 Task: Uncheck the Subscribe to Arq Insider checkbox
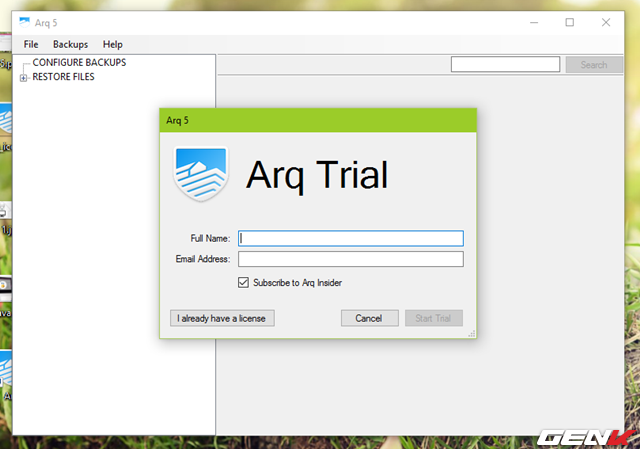click(x=244, y=283)
